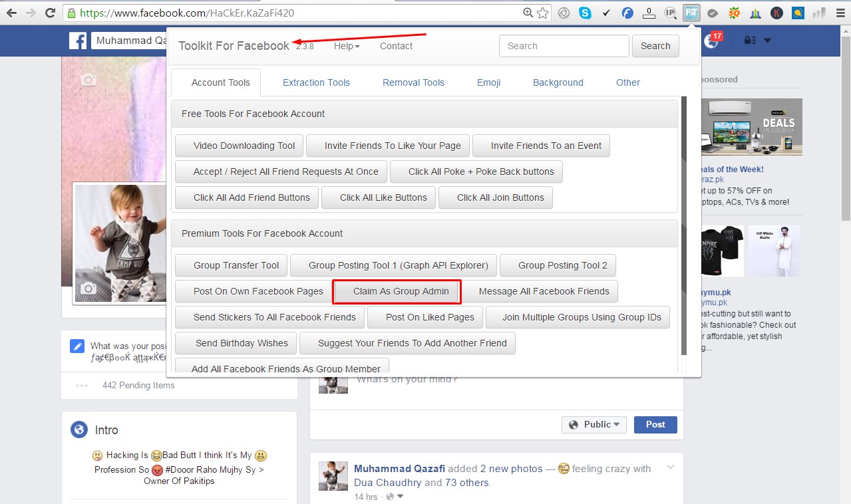Open the Skype extension icon
This screenshot has height=504, width=851.
point(585,13)
